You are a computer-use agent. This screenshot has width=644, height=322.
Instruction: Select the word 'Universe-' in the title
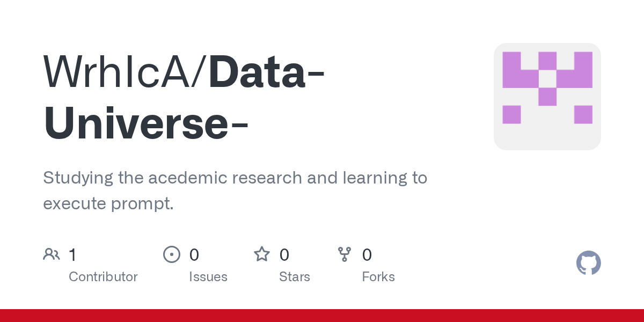pyautogui.click(x=146, y=123)
